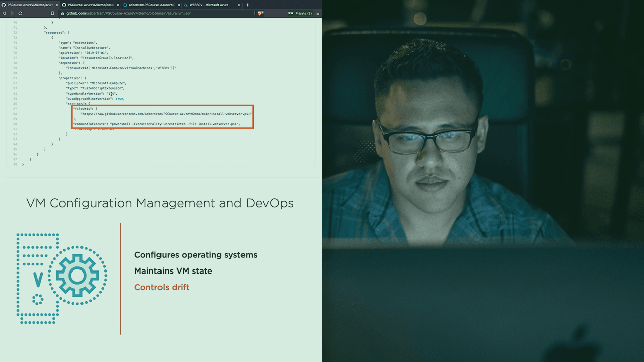Reload the page using the refresh icon
The image size is (644, 362).
20,13
